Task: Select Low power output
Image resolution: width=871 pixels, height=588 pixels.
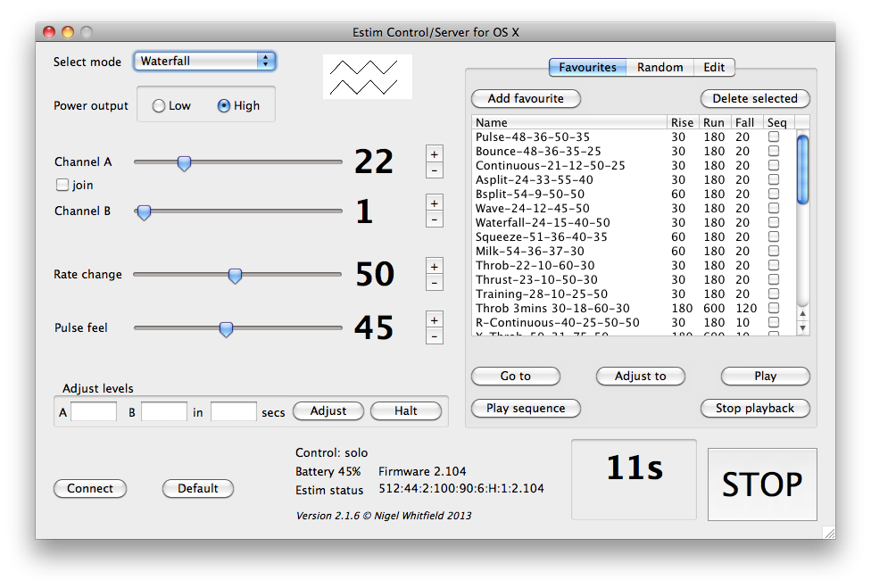Action: click(159, 104)
